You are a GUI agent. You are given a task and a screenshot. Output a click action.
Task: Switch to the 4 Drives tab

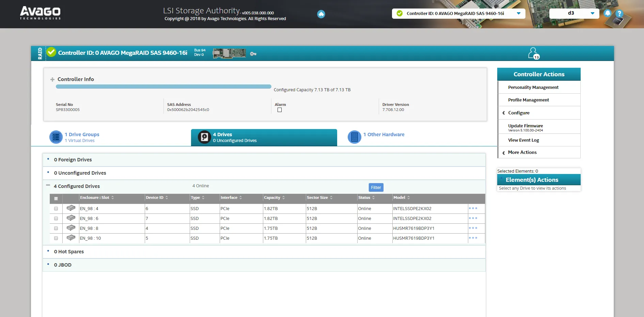point(264,138)
